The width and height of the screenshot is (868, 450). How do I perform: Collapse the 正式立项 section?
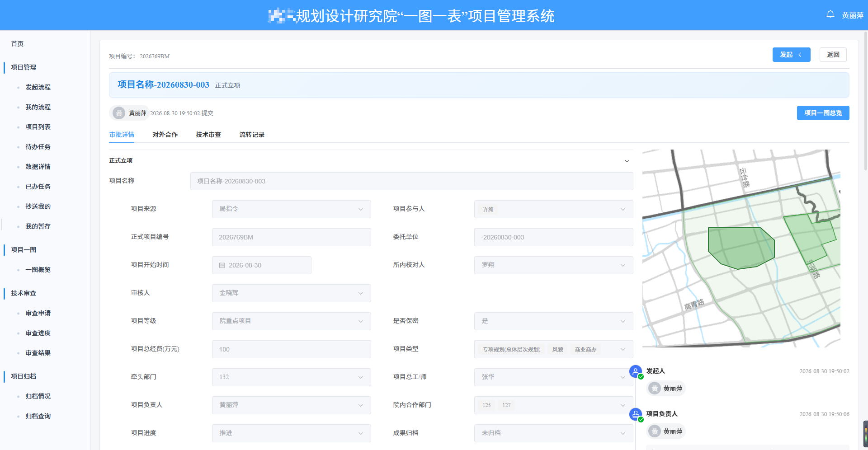pyautogui.click(x=627, y=161)
